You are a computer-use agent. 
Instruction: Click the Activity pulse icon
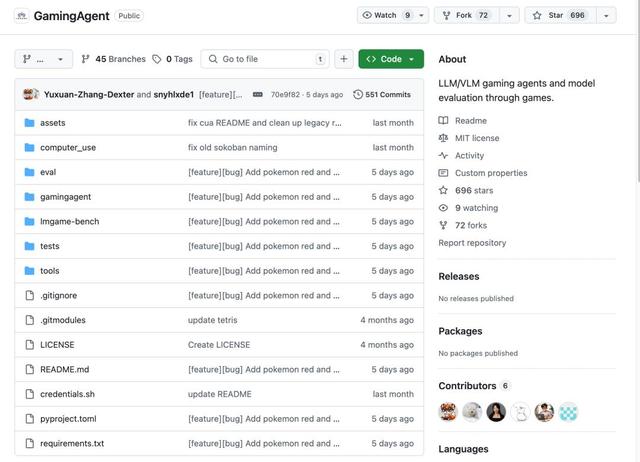click(x=444, y=156)
